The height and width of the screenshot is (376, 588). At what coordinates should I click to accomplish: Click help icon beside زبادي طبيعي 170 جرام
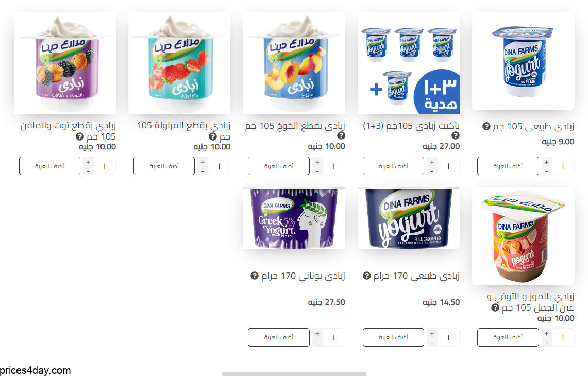367,276
